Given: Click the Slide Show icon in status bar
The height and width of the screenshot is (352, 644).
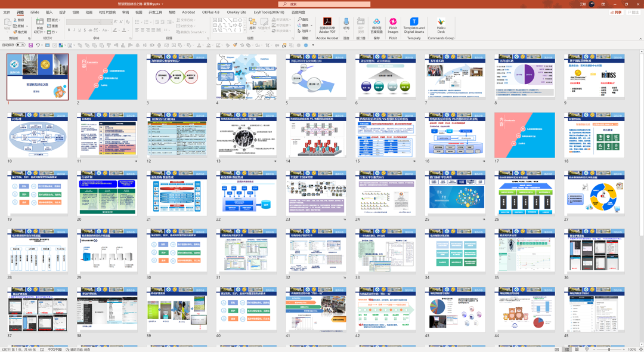Looking at the screenshot, I should click(587, 349).
